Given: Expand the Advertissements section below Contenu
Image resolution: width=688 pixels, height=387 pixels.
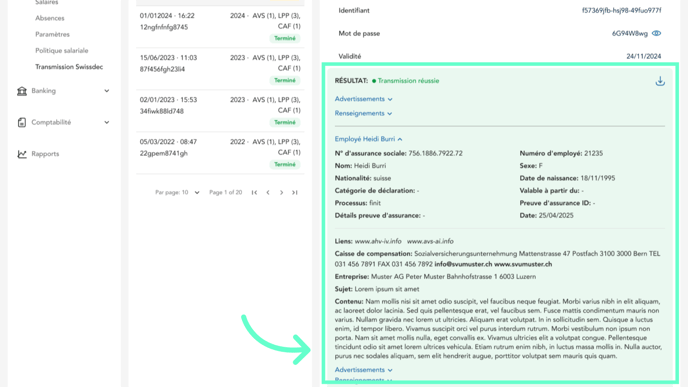Looking at the screenshot, I should tap(363, 370).
